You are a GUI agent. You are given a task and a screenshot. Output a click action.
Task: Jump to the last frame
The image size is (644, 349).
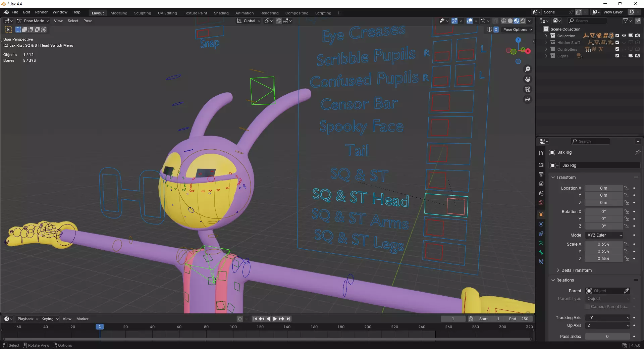(288, 319)
